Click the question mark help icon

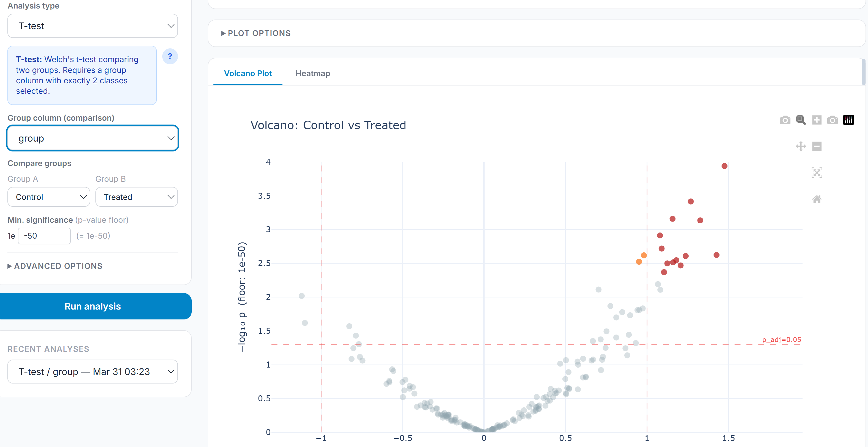pyautogui.click(x=170, y=56)
